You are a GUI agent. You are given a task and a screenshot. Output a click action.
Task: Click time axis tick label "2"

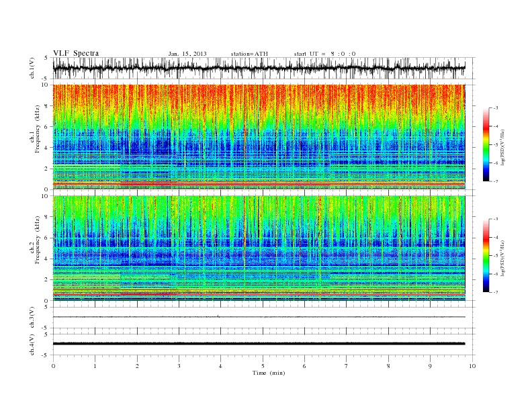(137, 366)
